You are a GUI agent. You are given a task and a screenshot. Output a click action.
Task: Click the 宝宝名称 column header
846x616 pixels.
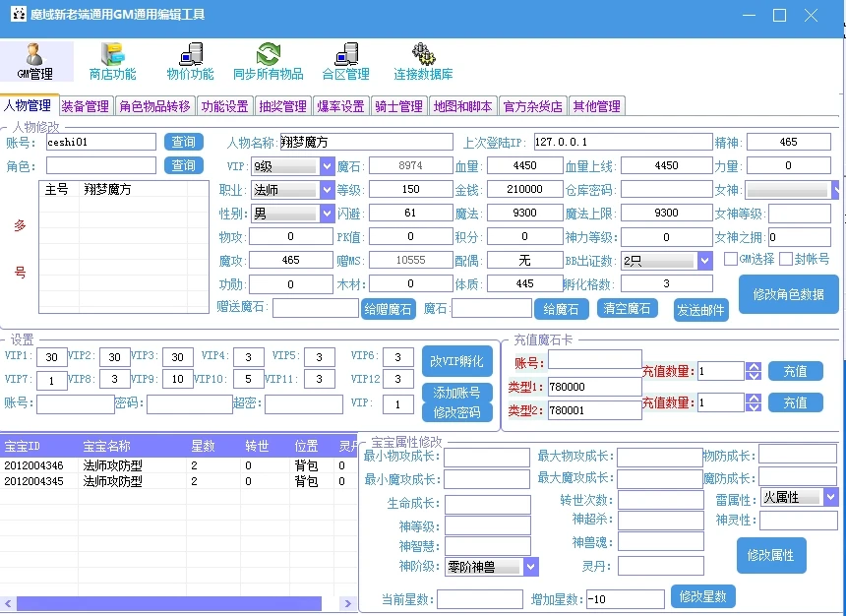(x=132, y=446)
